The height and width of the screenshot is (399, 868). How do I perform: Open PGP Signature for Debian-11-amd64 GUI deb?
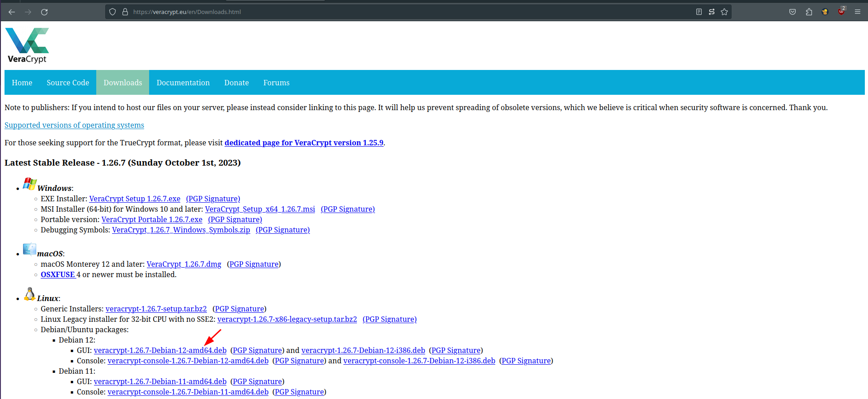coord(258,381)
